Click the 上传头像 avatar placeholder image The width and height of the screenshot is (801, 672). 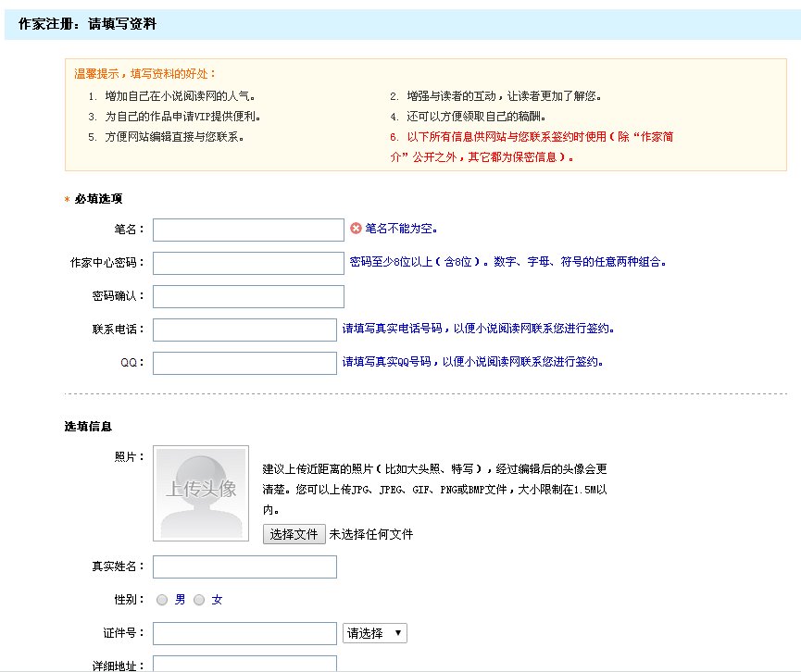[x=200, y=492]
